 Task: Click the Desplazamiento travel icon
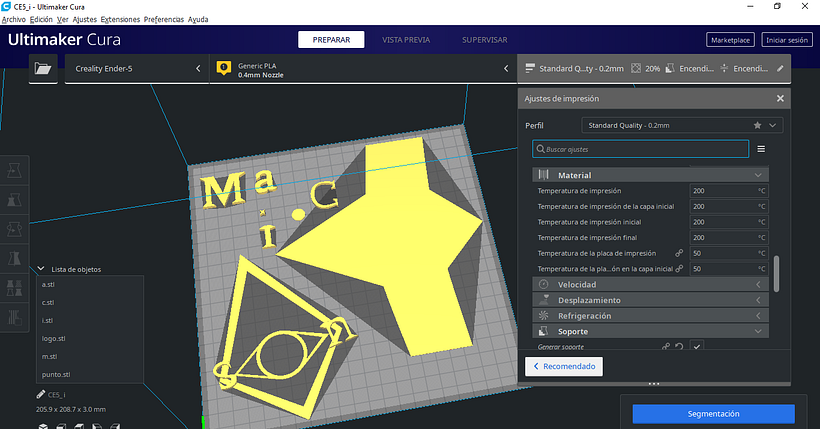tap(544, 300)
